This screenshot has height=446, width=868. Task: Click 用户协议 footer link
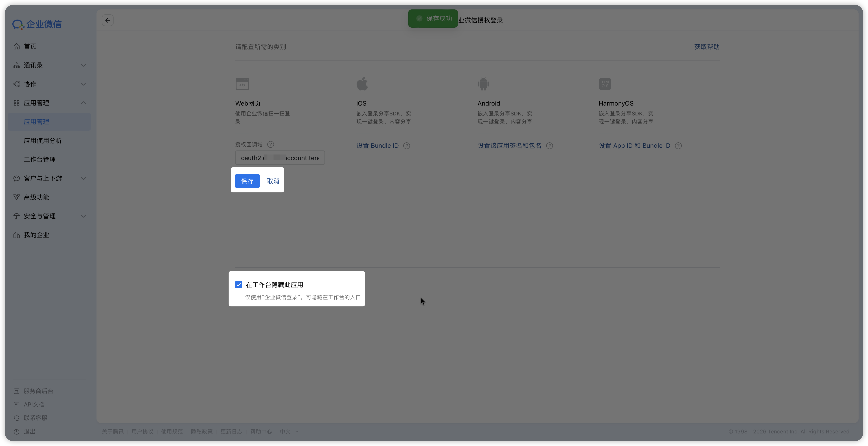pos(142,431)
